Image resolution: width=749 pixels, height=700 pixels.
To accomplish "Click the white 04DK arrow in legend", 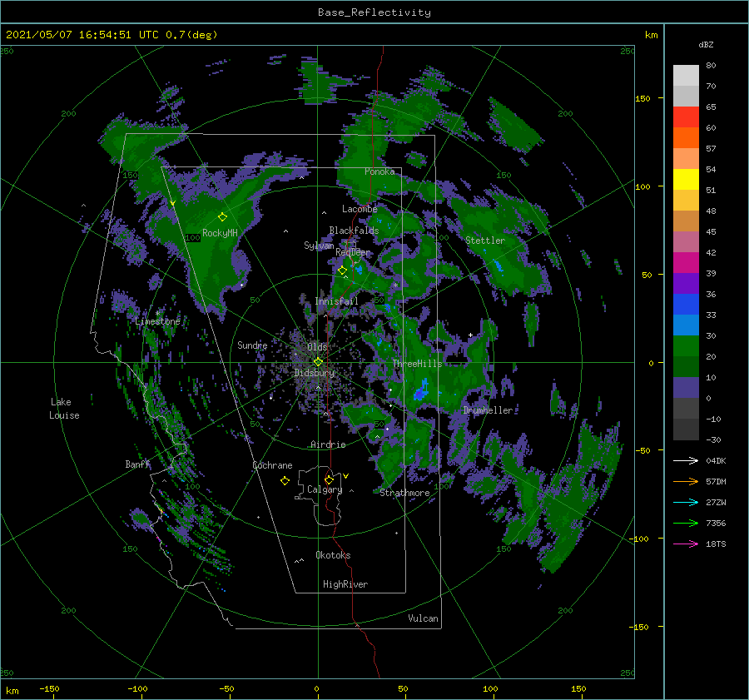I will (686, 460).
